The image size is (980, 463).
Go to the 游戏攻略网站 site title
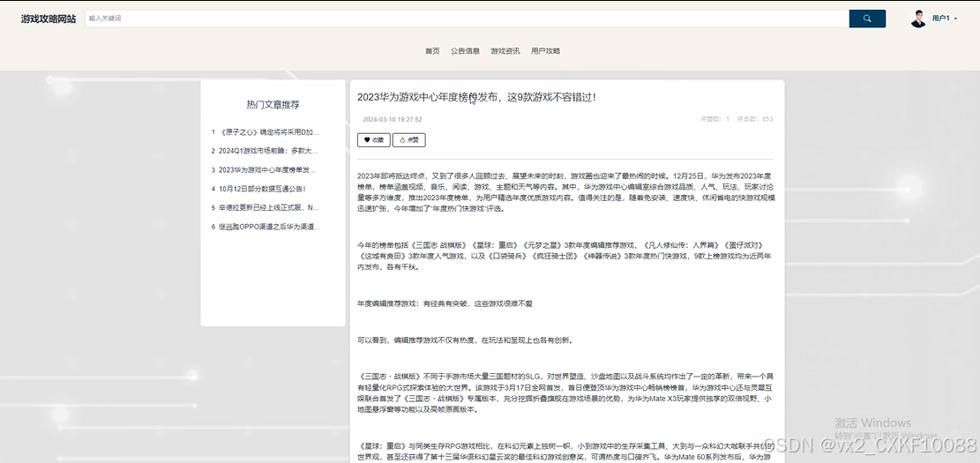coord(49,19)
